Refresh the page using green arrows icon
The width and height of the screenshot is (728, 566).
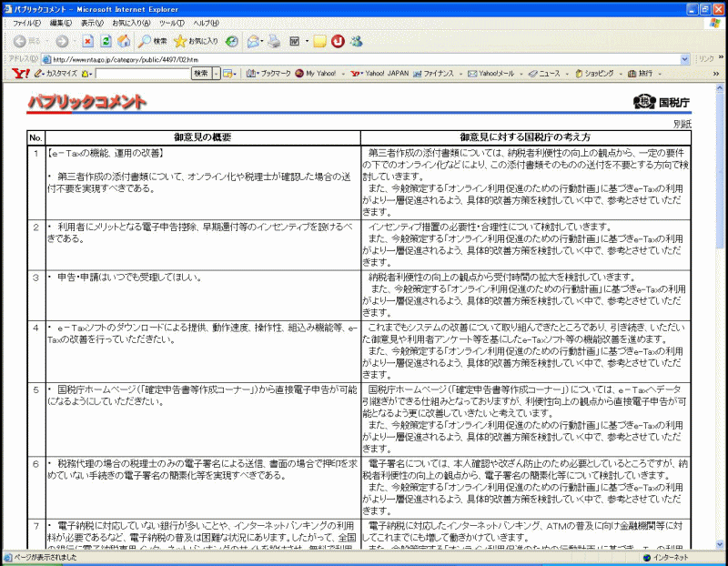[x=106, y=41]
